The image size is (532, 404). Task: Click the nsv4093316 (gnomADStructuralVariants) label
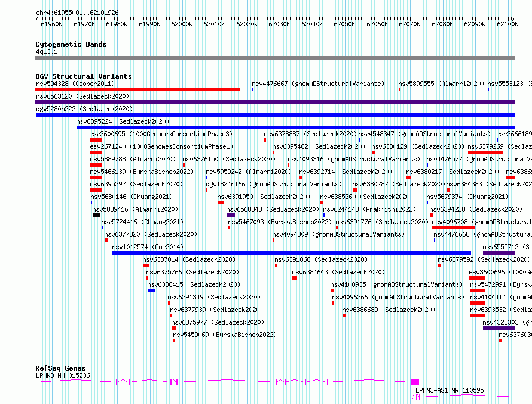click(x=354, y=159)
